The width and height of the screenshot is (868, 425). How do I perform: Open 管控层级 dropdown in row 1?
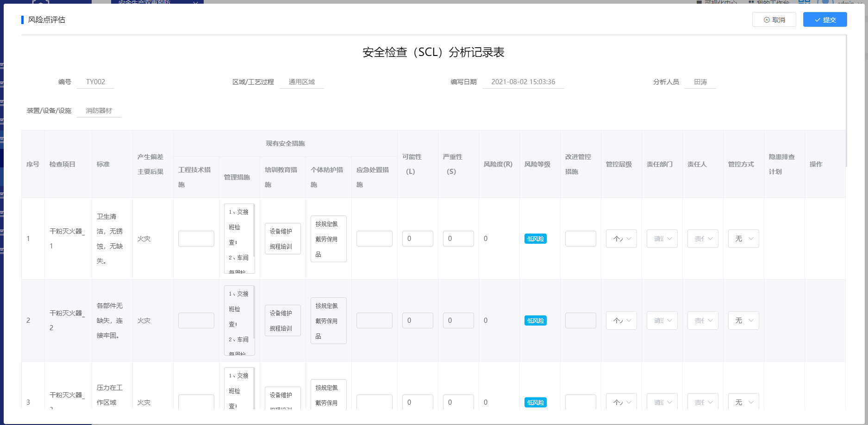click(621, 239)
